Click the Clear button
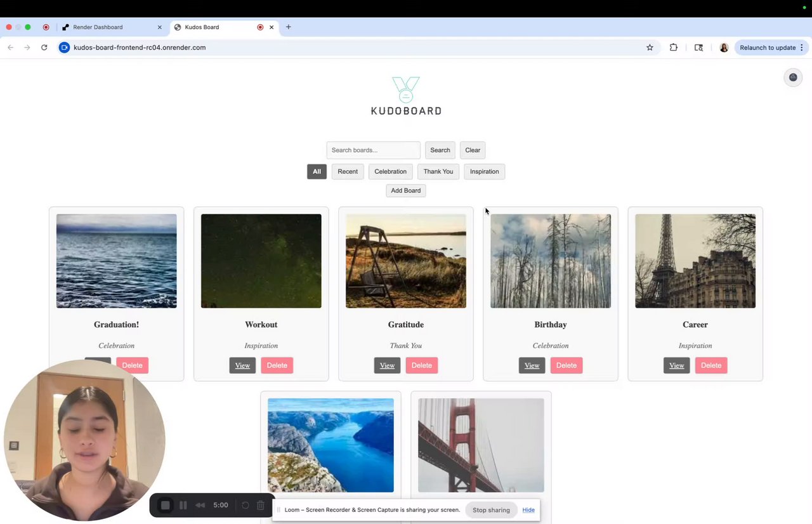The image size is (812, 524). tap(473, 150)
